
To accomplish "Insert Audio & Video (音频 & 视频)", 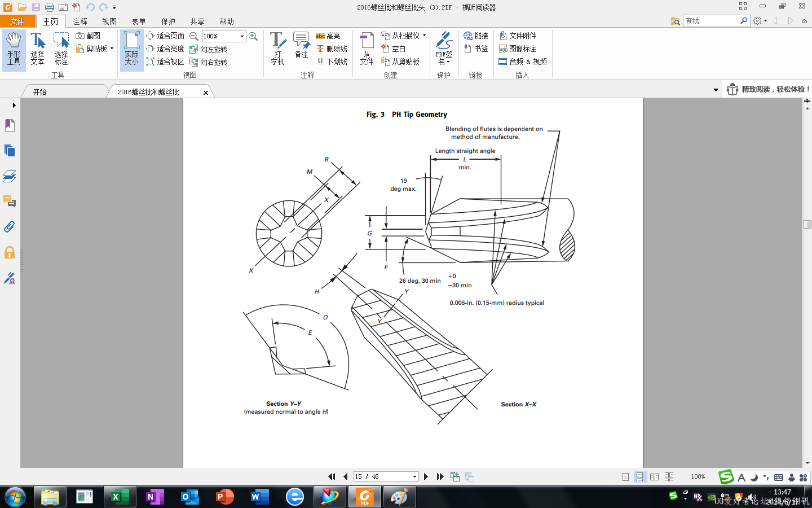I will [x=523, y=62].
